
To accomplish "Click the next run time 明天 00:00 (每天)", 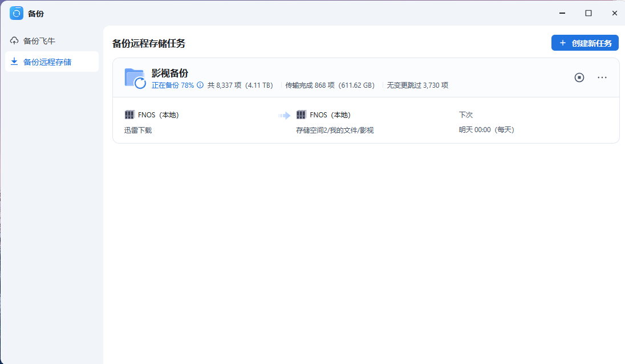I will pyautogui.click(x=486, y=130).
